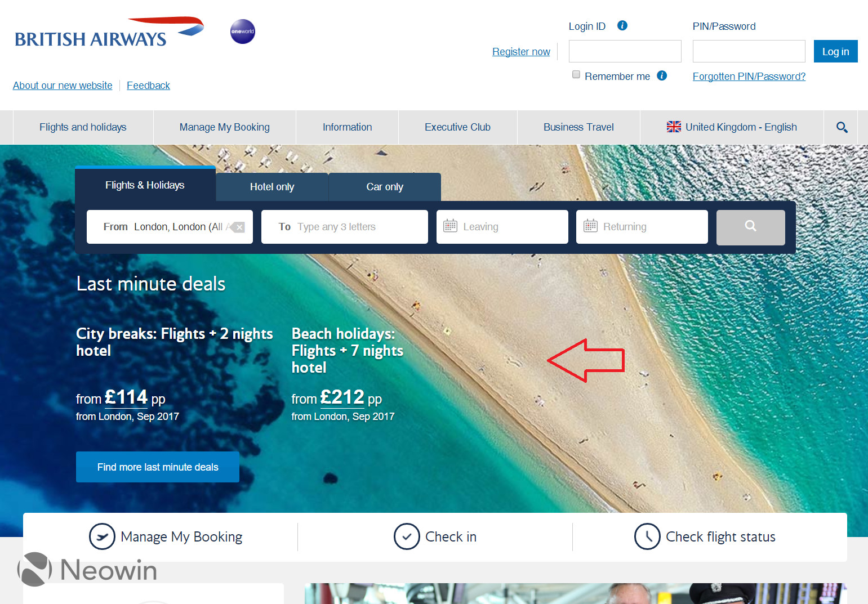The image size is (868, 604).
Task: Open the Leaving date calendar icon
Action: click(x=450, y=226)
